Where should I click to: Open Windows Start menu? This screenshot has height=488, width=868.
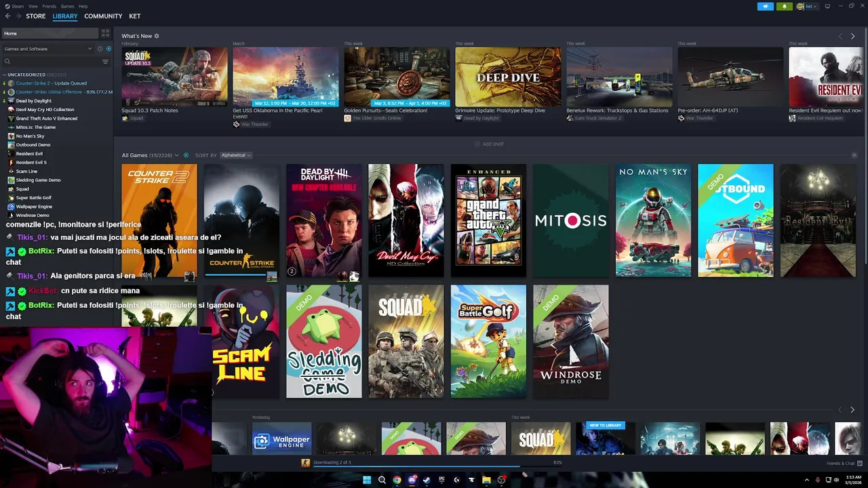click(367, 480)
